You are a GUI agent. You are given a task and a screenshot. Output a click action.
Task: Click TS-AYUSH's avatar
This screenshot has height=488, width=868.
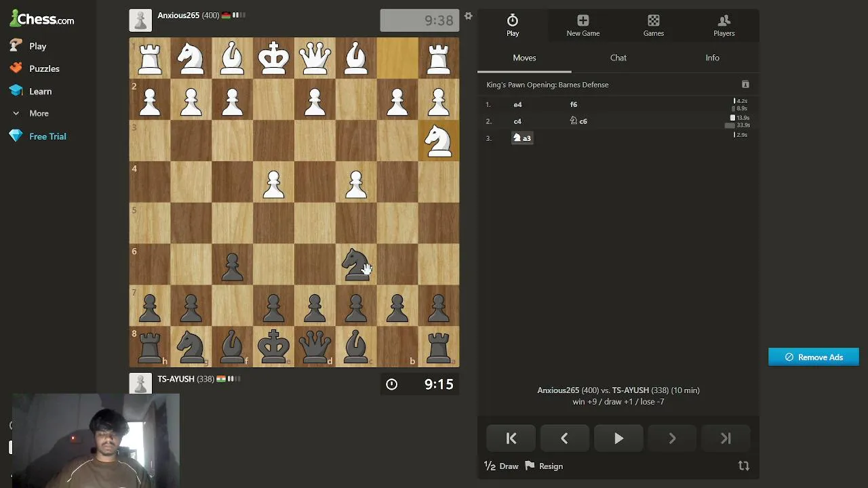click(140, 383)
